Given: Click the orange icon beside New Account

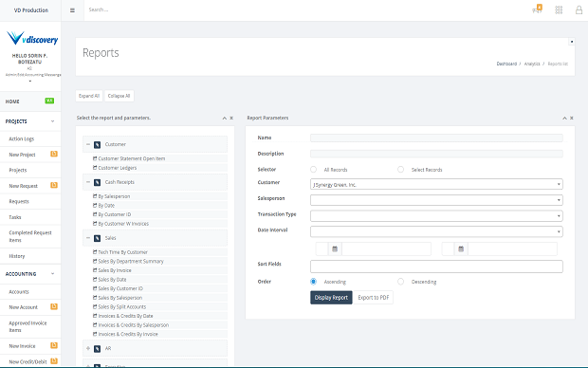Looking at the screenshot, I should tap(54, 306).
